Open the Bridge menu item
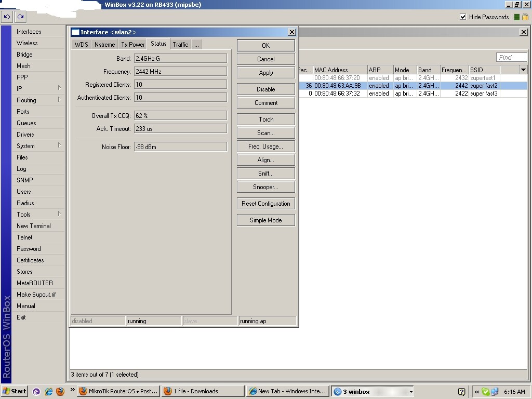The image size is (532, 399). coord(24,54)
